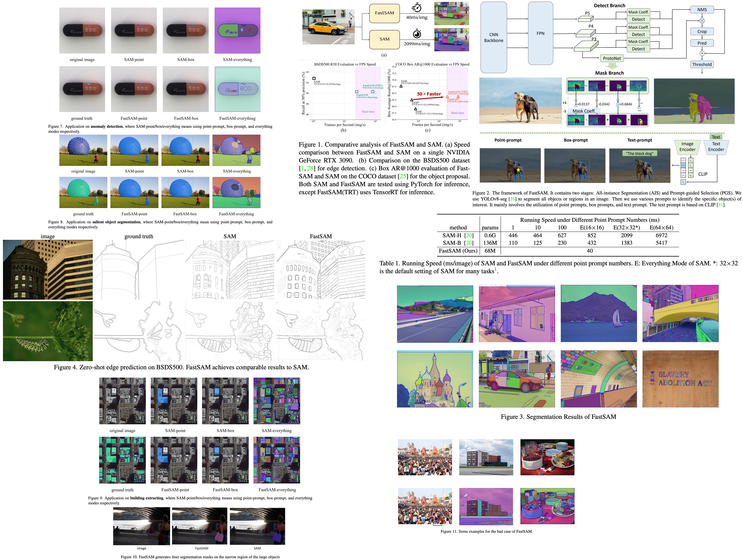
Task: Click the Text Encoder block
Action: click(716, 147)
